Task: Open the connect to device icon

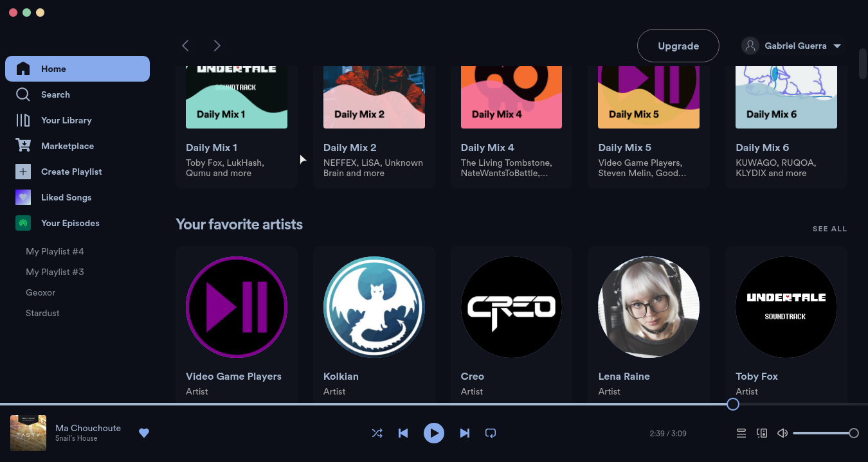Action: (762, 433)
